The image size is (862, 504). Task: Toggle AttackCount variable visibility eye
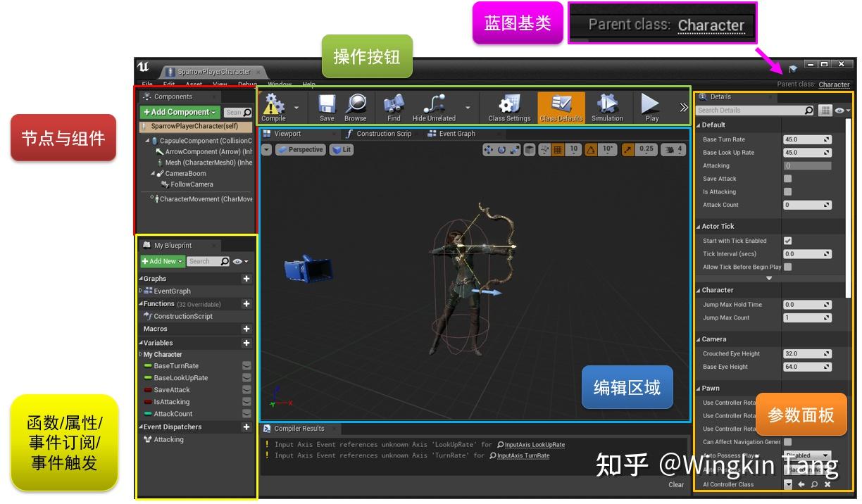point(246,414)
